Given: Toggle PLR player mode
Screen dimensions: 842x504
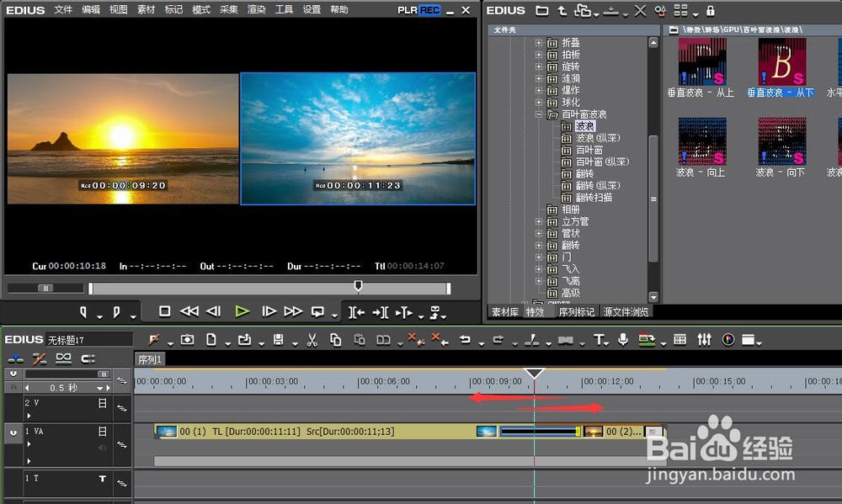Looking at the screenshot, I should coord(407,10).
